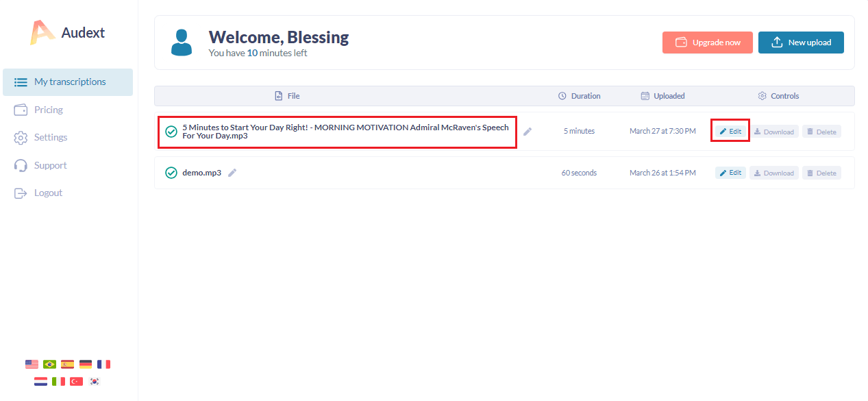
Task: Log out using the Logout item
Action: pos(48,193)
